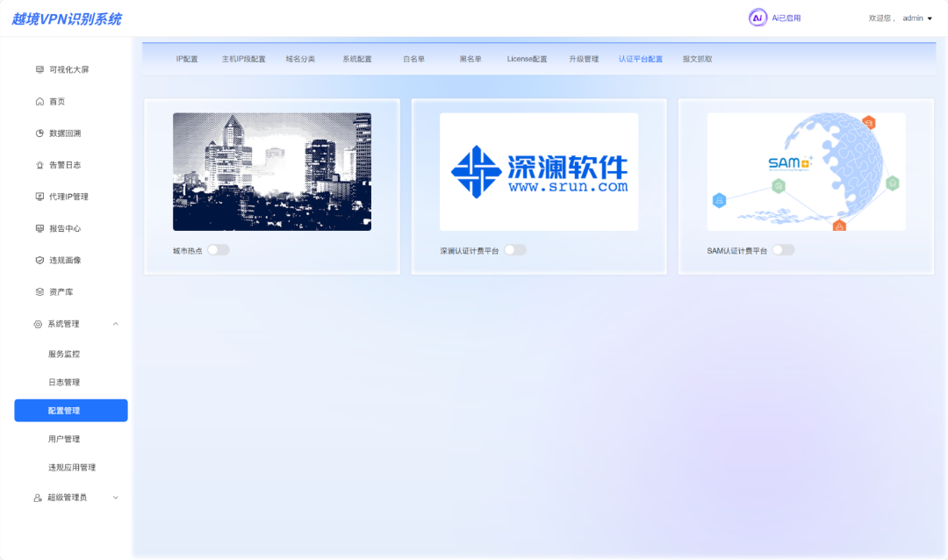The image size is (948, 560).
Task: Select the 配置管理 sidebar item
Action: tap(71, 411)
